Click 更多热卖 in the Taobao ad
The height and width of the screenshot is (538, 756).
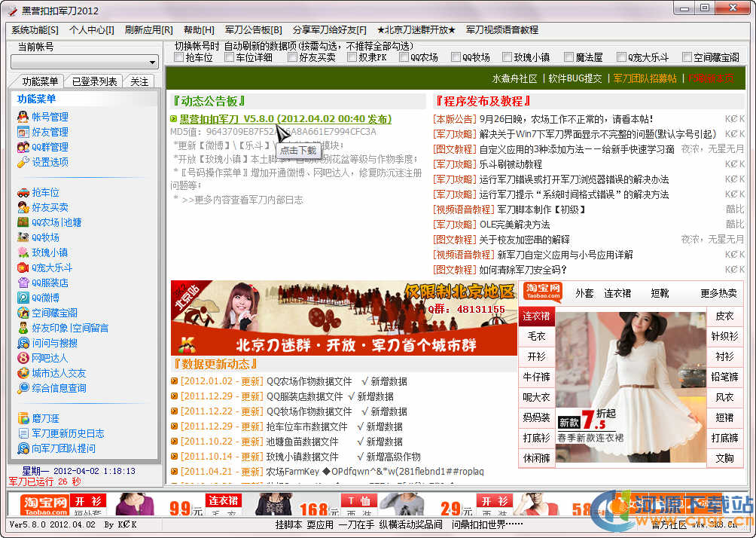718,293
